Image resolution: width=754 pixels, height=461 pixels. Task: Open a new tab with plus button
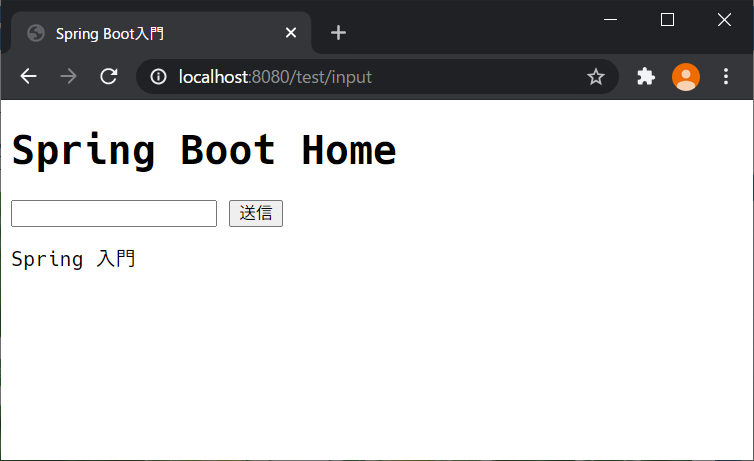coord(338,33)
